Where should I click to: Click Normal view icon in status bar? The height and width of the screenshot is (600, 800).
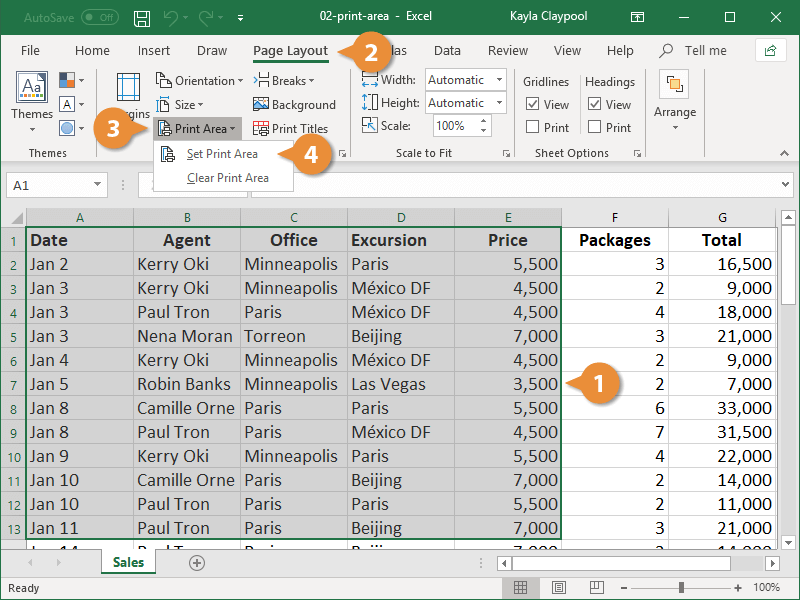click(520, 588)
